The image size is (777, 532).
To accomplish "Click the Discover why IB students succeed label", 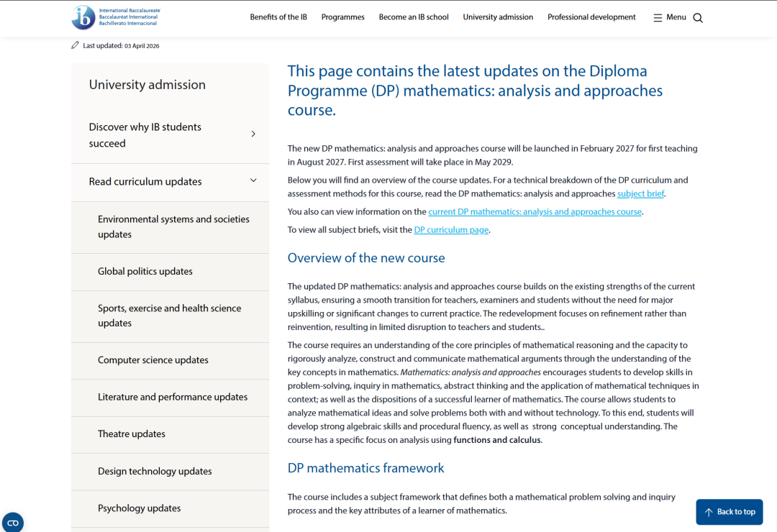I will coord(145,134).
